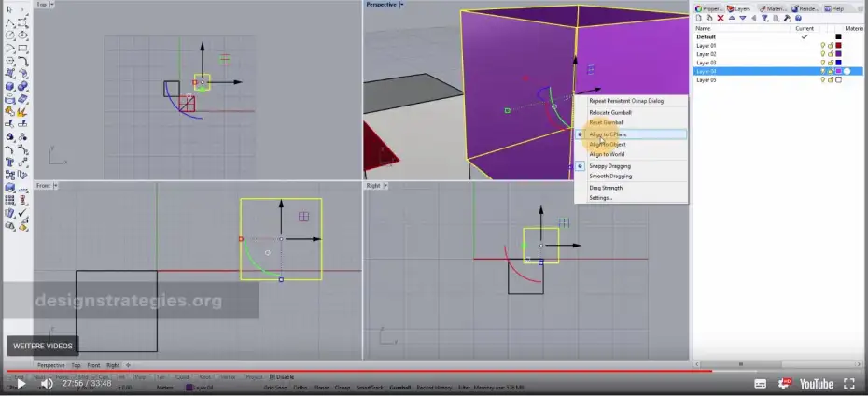The height and width of the screenshot is (396, 868).
Task: Move layer up with the up-arrow icon
Action: [x=732, y=19]
